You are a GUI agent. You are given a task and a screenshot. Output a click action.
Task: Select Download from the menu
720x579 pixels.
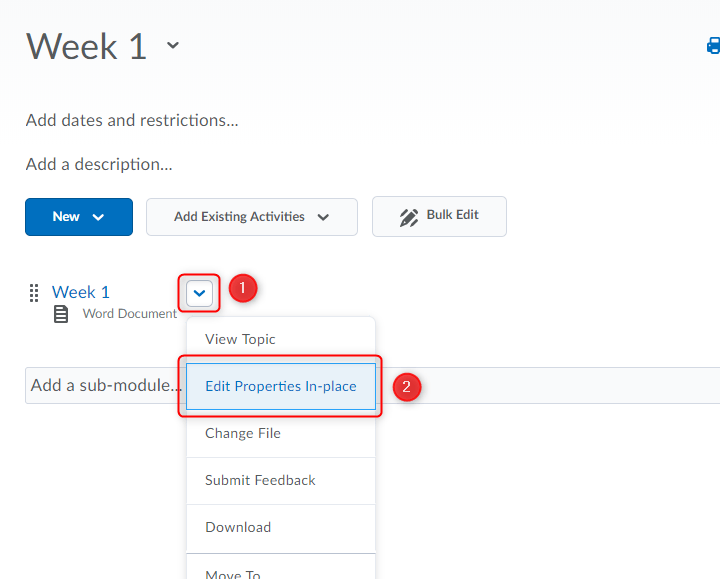[238, 527]
